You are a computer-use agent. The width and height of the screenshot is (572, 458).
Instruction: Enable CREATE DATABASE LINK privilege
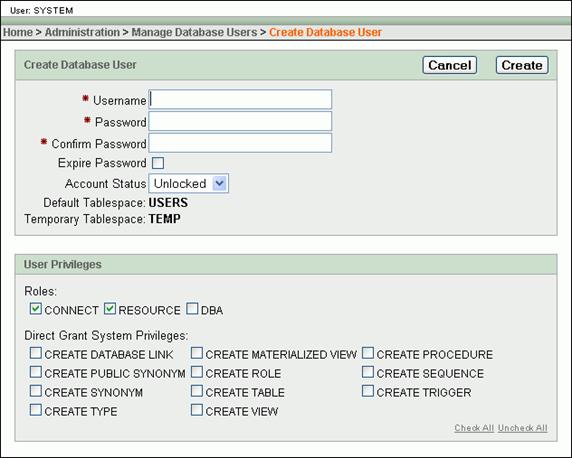(36, 353)
